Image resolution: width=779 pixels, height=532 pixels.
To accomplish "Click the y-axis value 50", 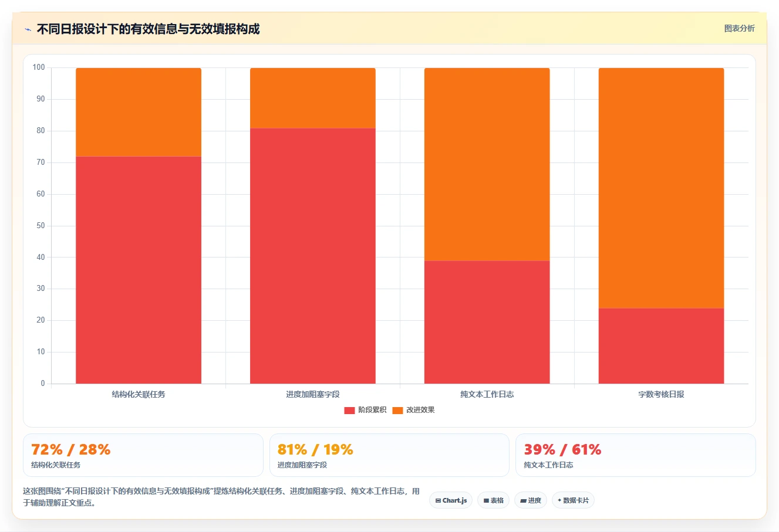I will tap(41, 225).
